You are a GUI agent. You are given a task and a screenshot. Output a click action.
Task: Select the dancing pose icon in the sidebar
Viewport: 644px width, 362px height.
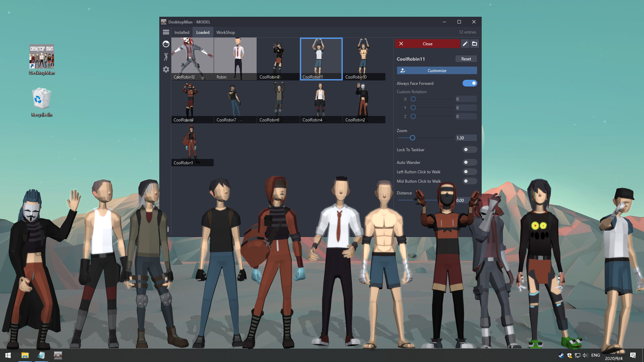(x=166, y=57)
